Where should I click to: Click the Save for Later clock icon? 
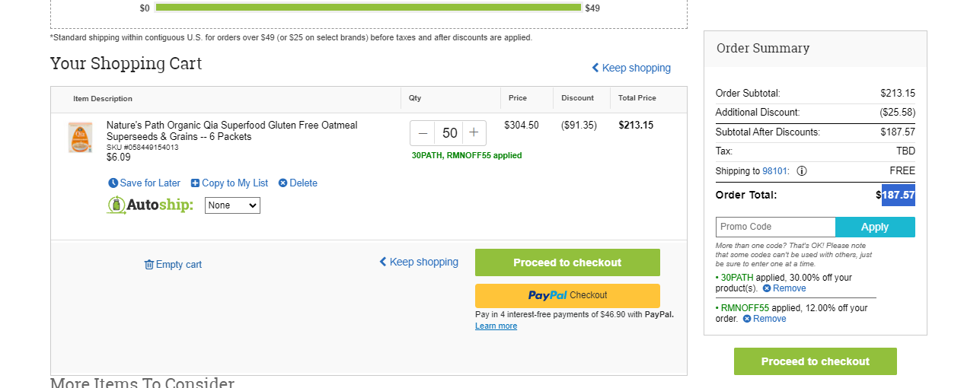coord(113,183)
